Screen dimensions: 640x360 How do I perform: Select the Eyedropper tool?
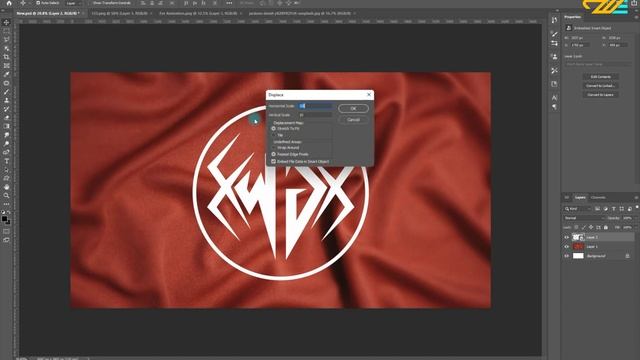click(6, 74)
